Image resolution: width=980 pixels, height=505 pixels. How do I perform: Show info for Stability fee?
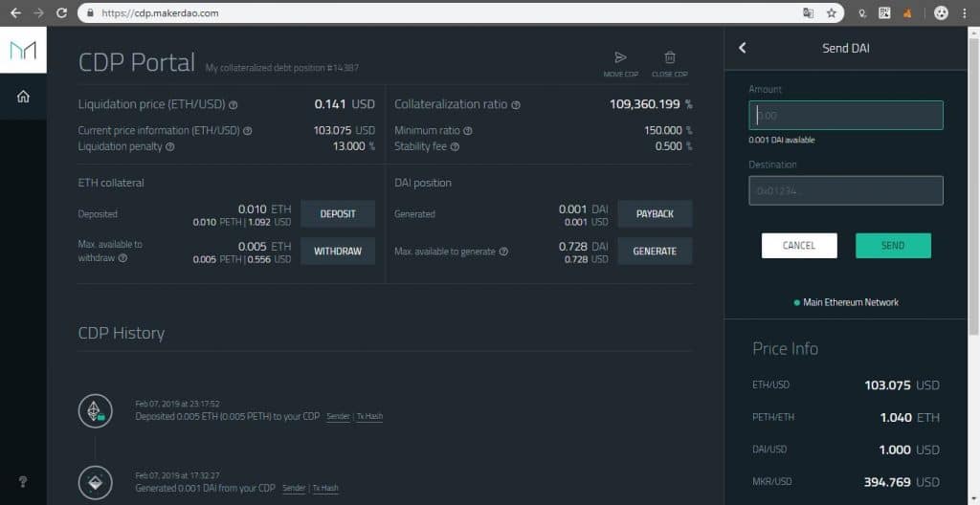455,147
